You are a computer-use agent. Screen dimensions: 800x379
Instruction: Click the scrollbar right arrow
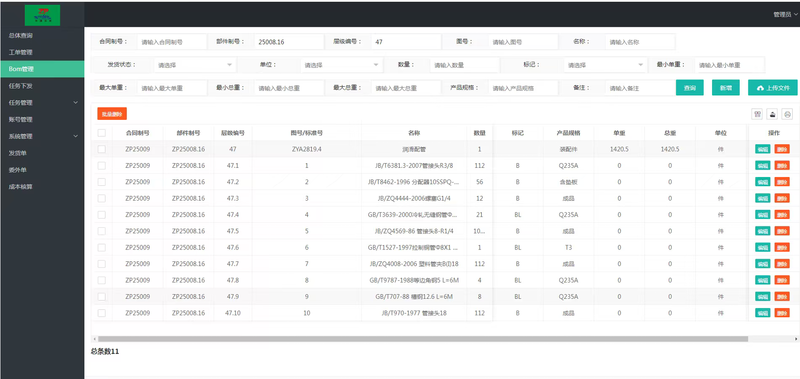tap(796, 339)
